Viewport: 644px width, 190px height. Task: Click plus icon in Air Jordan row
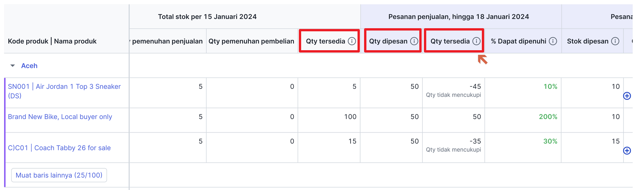pyautogui.click(x=627, y=96)
